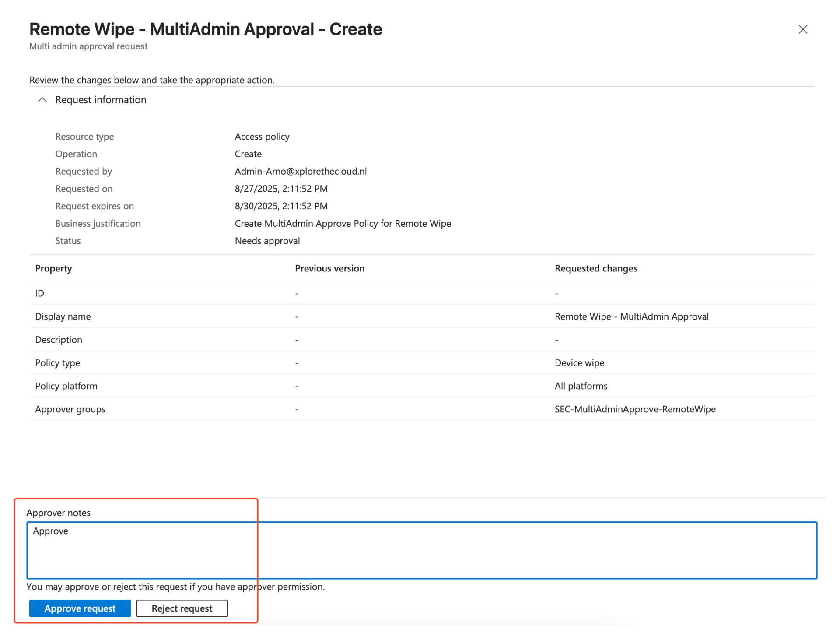This screenshot has height=640, width=840.
Task: Click the Requested changes column header
Action: 595,268
